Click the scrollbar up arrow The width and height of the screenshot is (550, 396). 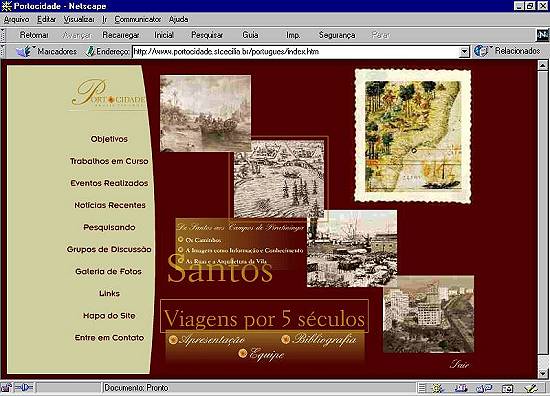point(543,65)
